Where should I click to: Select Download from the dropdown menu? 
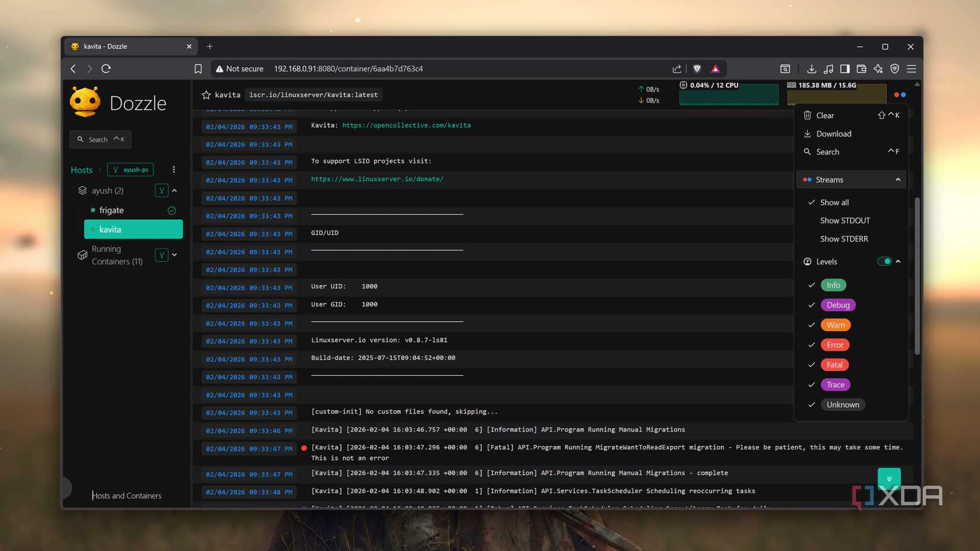[x=851, y=134]
